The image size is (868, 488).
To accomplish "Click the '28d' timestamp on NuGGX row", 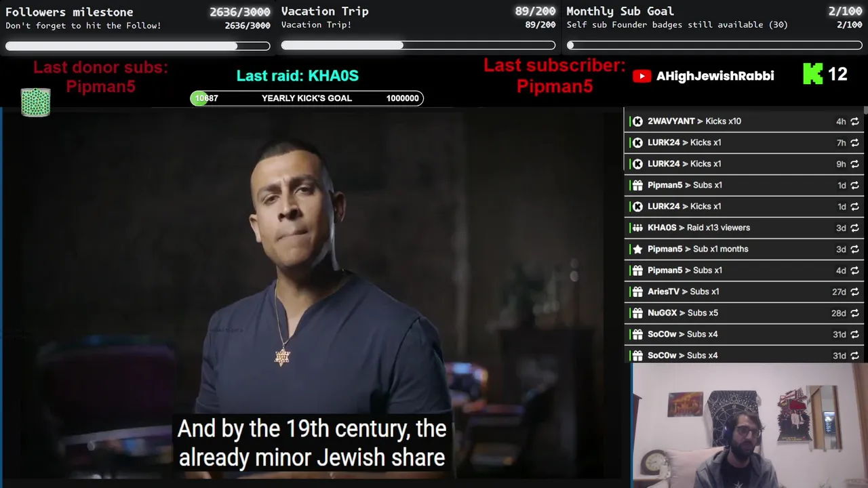I will [x=839, y=313].
